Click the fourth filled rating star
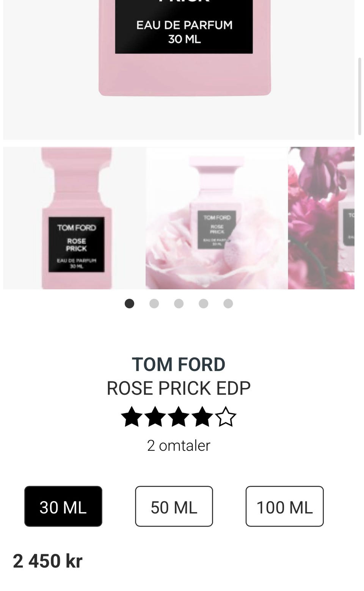Viewport: 364px width, 591px height. tap(202, 417)
